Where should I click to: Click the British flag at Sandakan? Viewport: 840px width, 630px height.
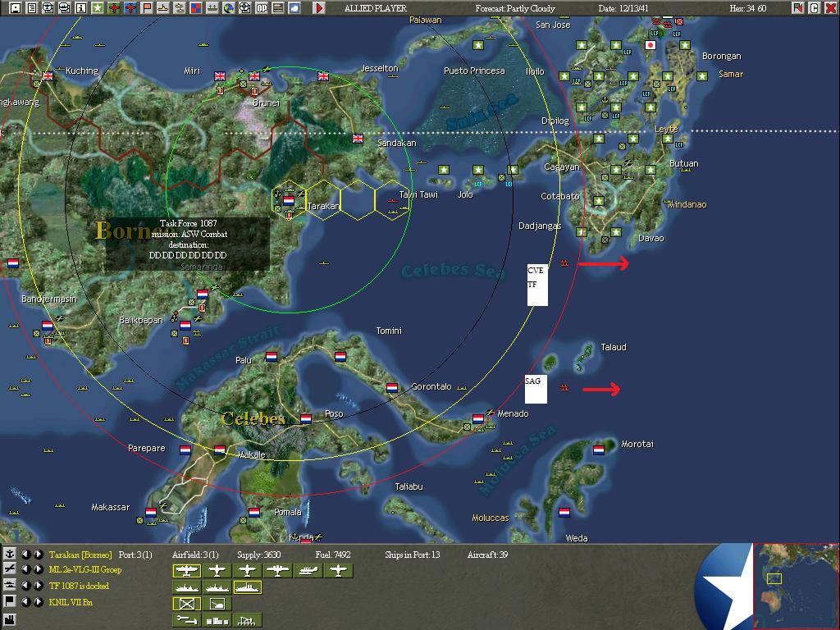pos(358,139)
